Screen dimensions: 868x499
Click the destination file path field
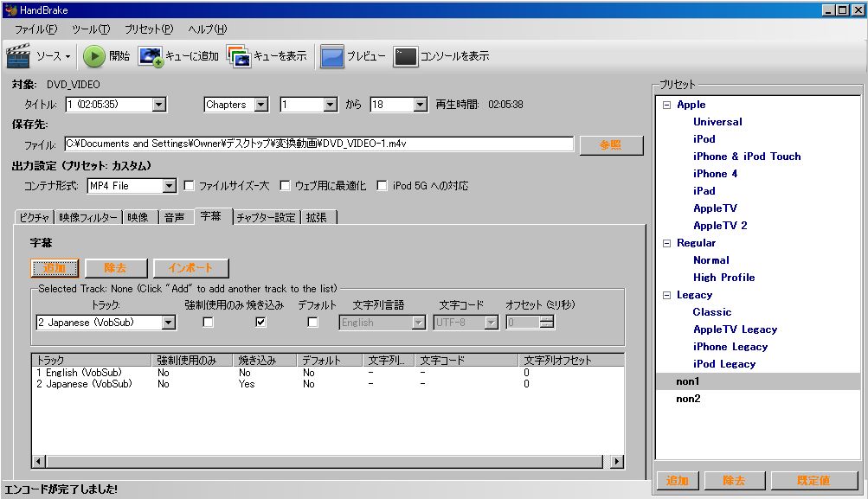[x=318, y=144]
